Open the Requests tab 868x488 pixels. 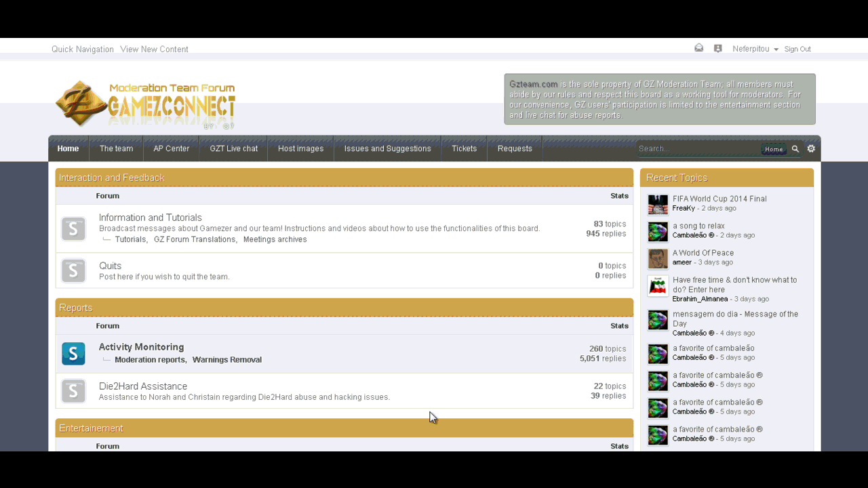515,148
